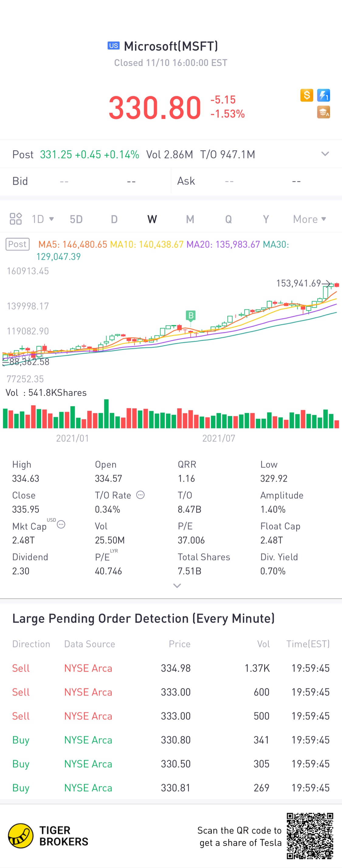The image size is (342, 868).
Task: Select the W weekly chart tab
Action: tap(152, 219)
